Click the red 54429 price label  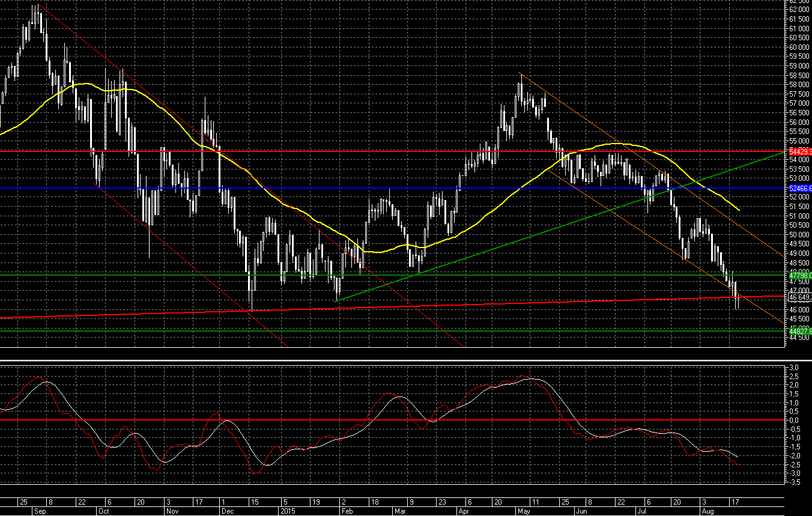[x=800, y=151]
